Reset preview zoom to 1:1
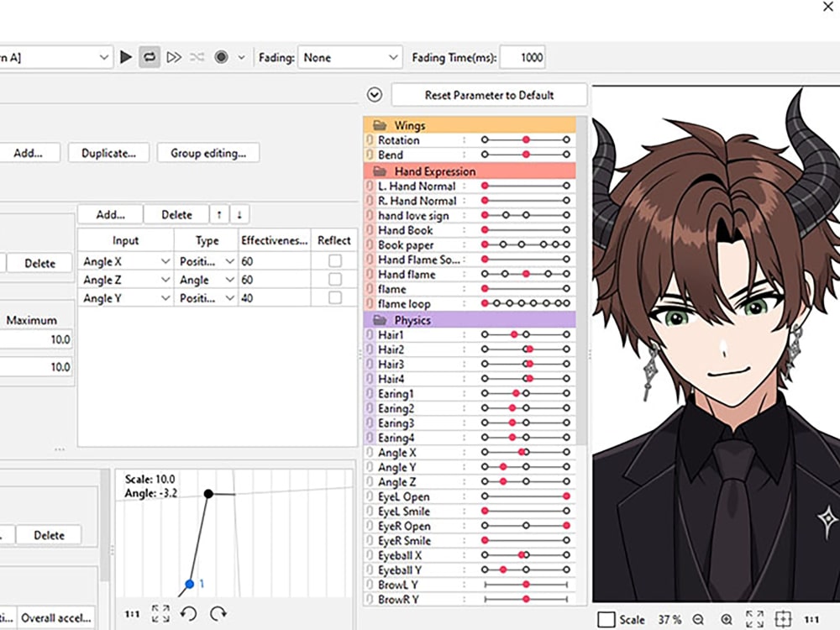The image size is (840, 630). pos(811,619)
